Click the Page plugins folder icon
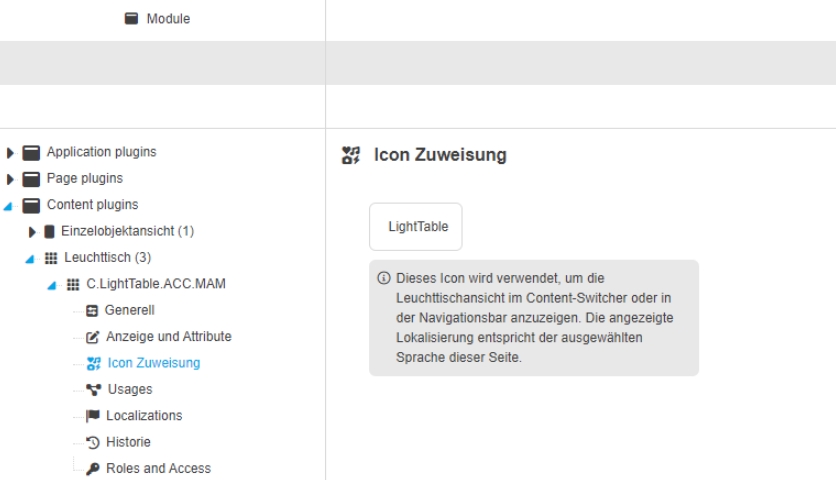Image resolution: width=836 pixels, height=480 pixels. pos(31,179)
